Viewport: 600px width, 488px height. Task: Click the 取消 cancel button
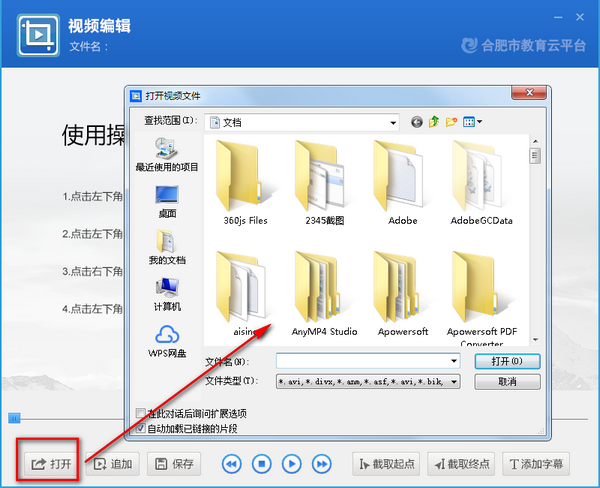[508, 382]
